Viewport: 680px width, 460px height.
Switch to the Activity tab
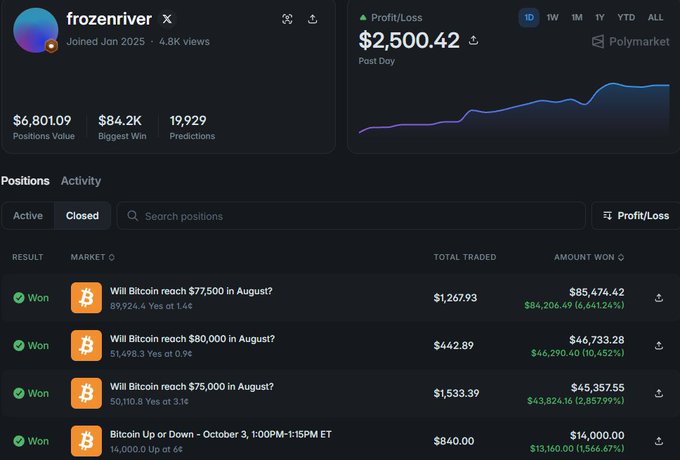tap(81, 181)
